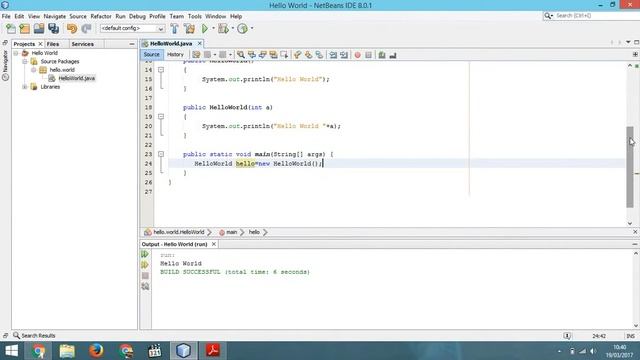Click the Re-run with different parameters icon
This screenshot has width=640, height=360.
click(x=145, y=265)
